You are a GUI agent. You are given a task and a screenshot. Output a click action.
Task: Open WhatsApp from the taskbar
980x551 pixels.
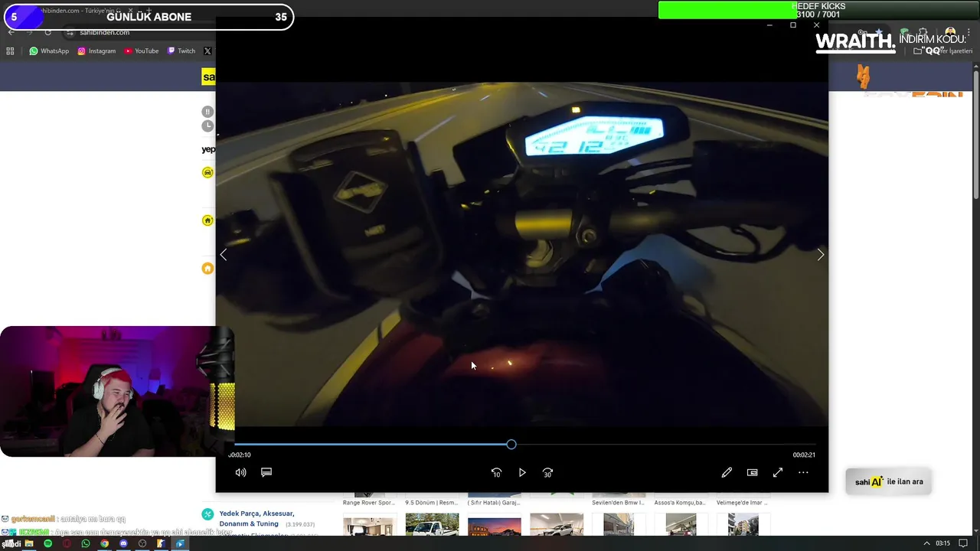(85, 543)
